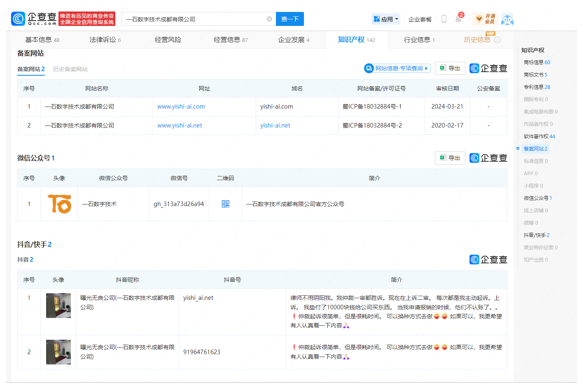
Task: Click the Qichacha logo in header
Action: [x=34, y=19]
